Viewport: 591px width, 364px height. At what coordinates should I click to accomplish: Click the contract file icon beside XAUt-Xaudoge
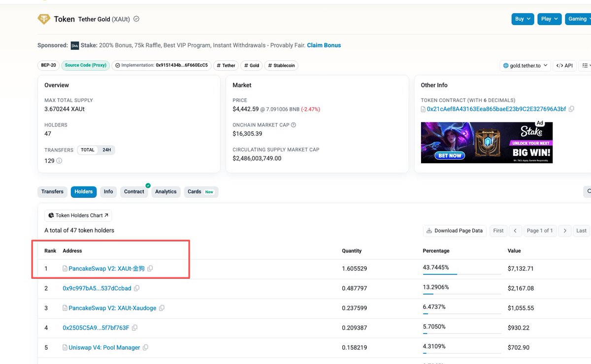[x=65, y=308]
